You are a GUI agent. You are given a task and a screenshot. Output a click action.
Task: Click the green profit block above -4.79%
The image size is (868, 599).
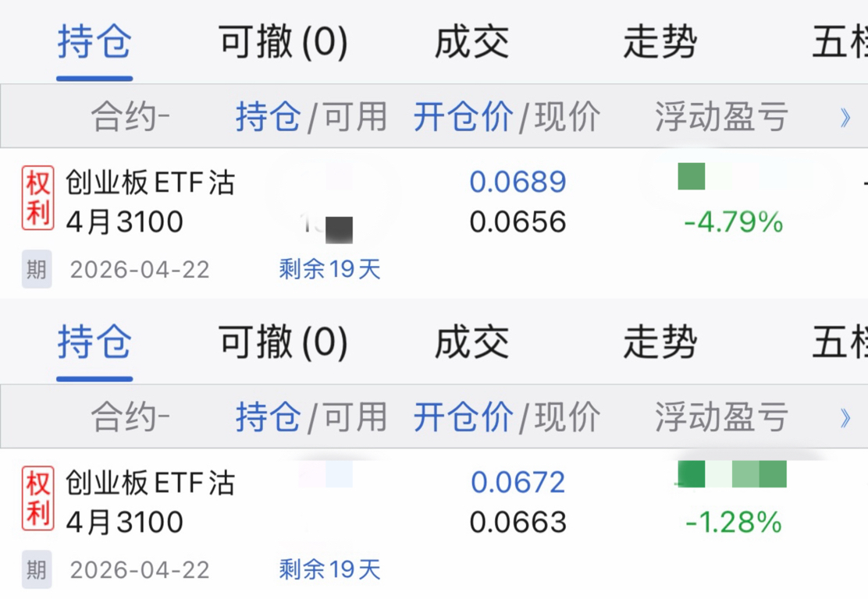(x=692, y=176)
